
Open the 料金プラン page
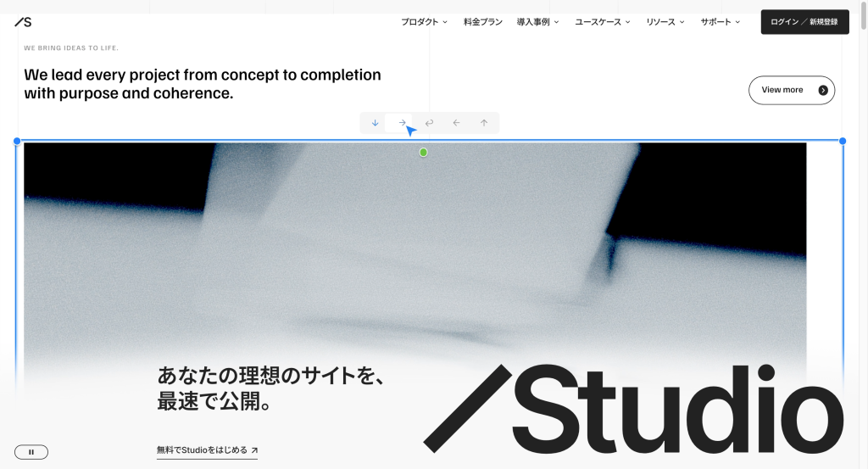coord(482,22)
